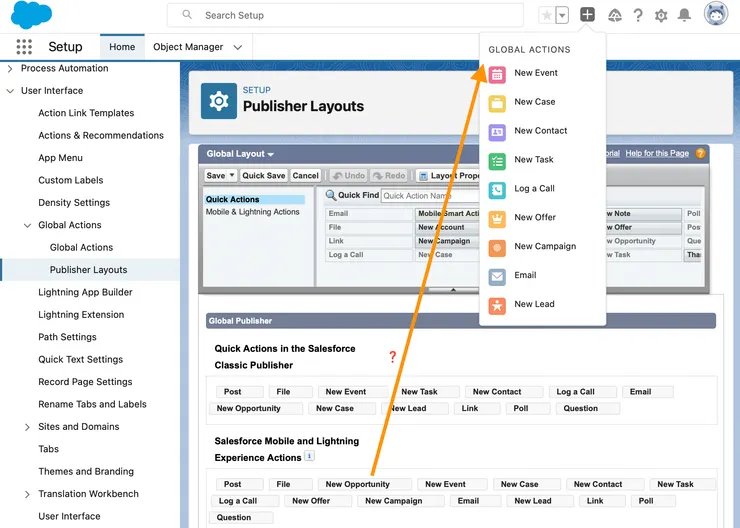Click in the Search Setup field
Image resolution: width=740 pixels, height=528 pixels.
click(x=345, y=15)
